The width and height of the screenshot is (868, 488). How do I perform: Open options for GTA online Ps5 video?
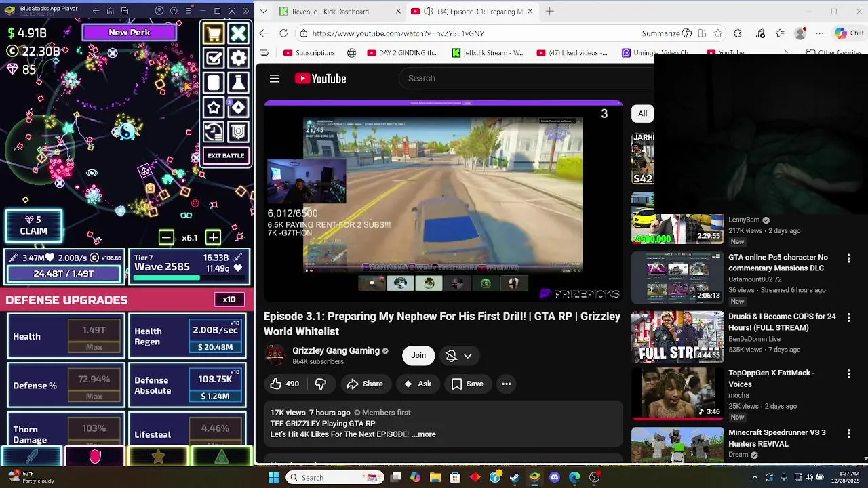(848, 258)
